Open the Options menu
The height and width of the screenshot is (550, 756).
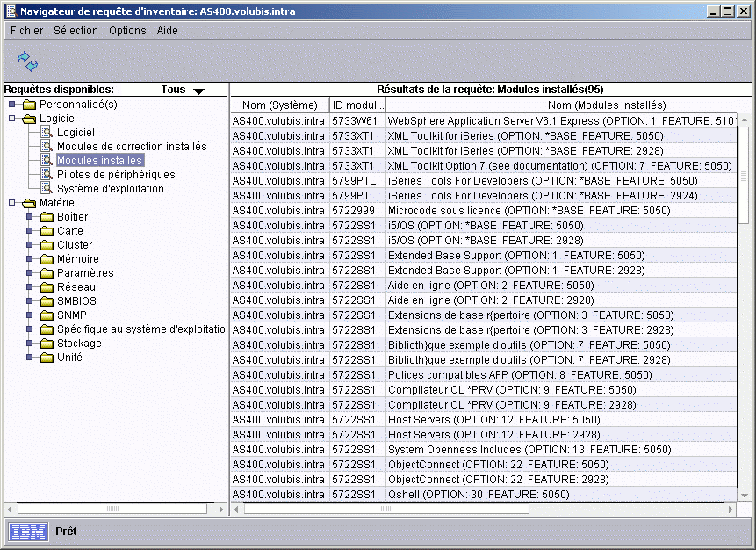click(x=127, y=31)
